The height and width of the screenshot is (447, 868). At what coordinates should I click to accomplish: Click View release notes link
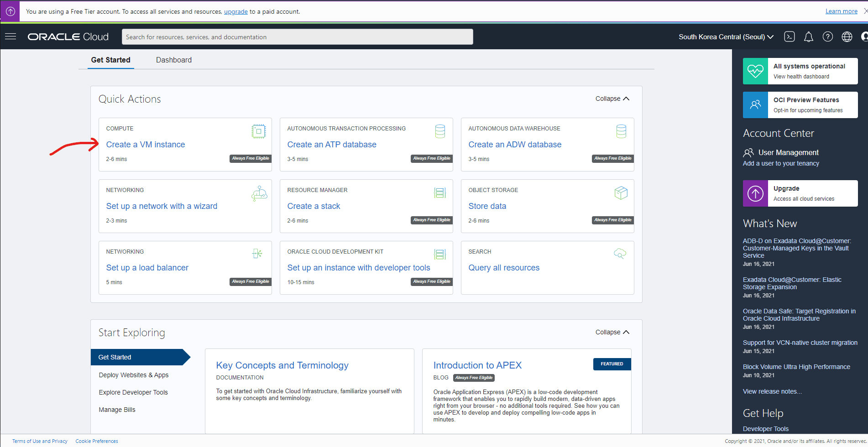(772, 391)
